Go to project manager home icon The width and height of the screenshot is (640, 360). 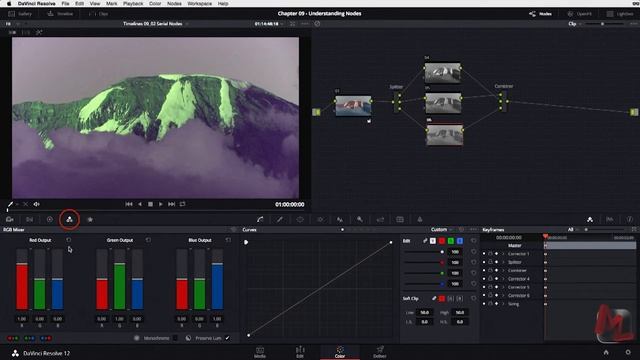[x=606, y=352]
